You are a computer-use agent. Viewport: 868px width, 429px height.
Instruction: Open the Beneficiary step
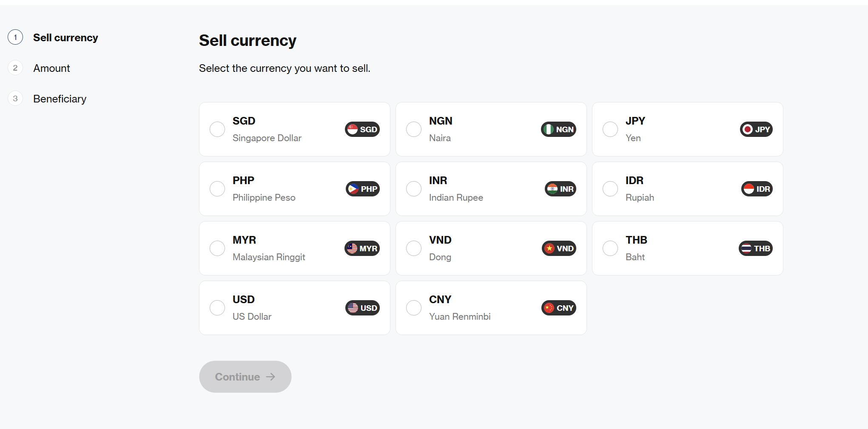[x=60, y=99]
